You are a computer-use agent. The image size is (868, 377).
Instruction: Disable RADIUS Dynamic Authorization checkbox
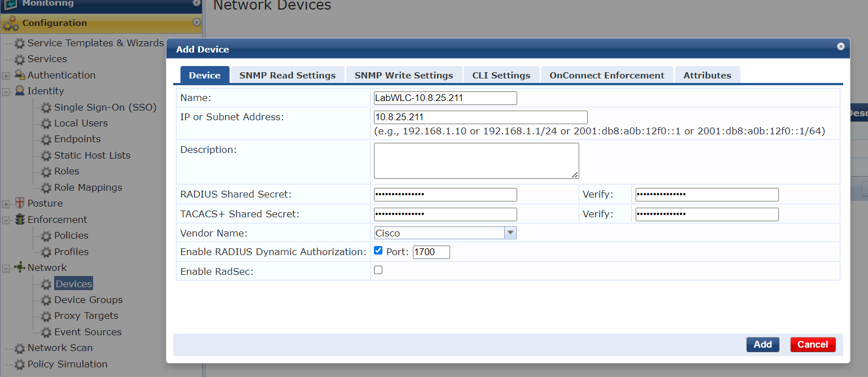(378, 251)
